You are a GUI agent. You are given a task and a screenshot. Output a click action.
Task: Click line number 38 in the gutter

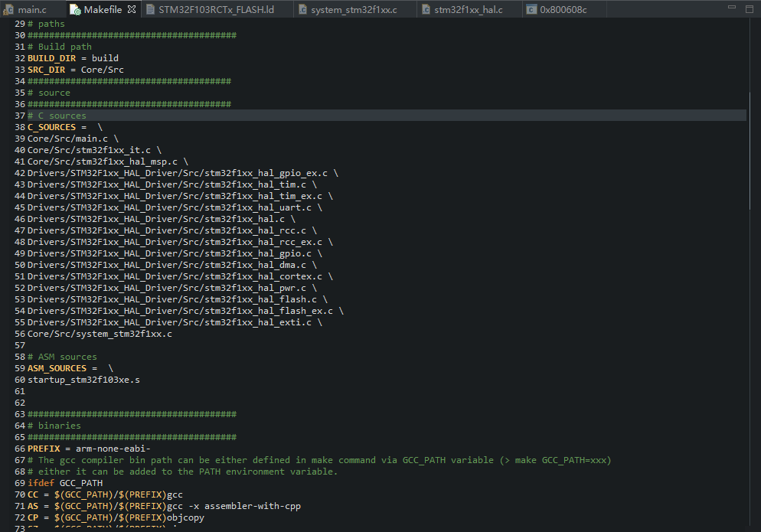coord(19,126)
